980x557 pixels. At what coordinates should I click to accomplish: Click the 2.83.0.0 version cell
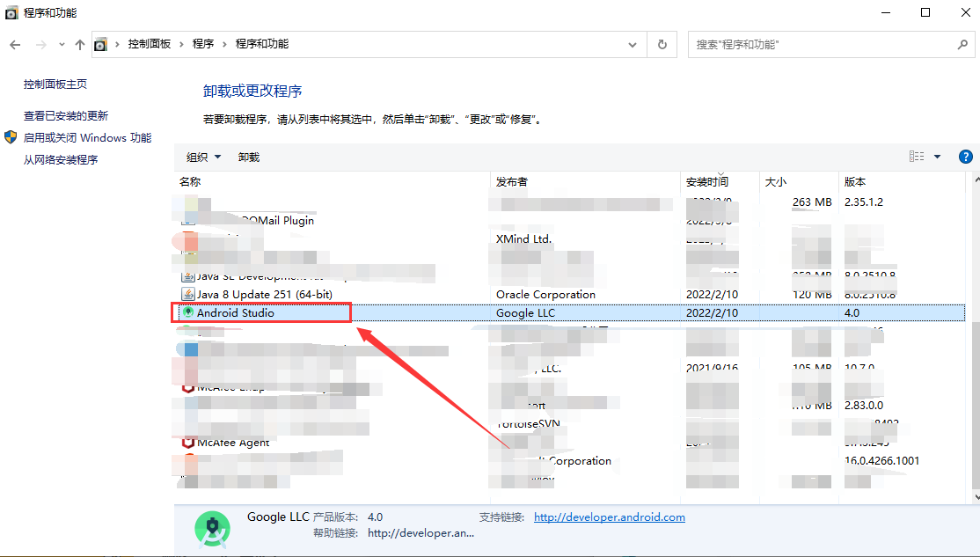click(864, 405)
